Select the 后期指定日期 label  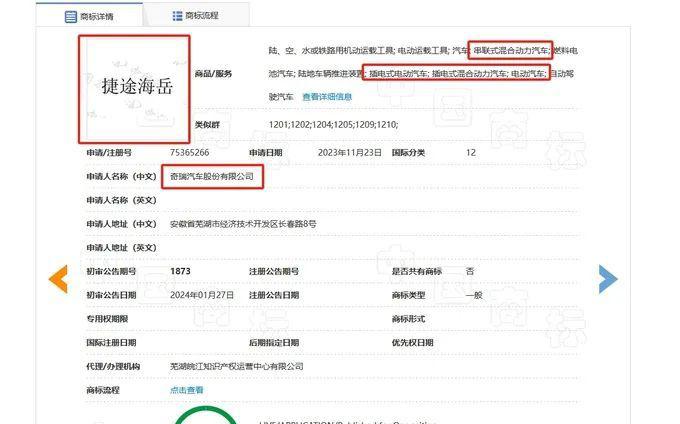[274, 342]
